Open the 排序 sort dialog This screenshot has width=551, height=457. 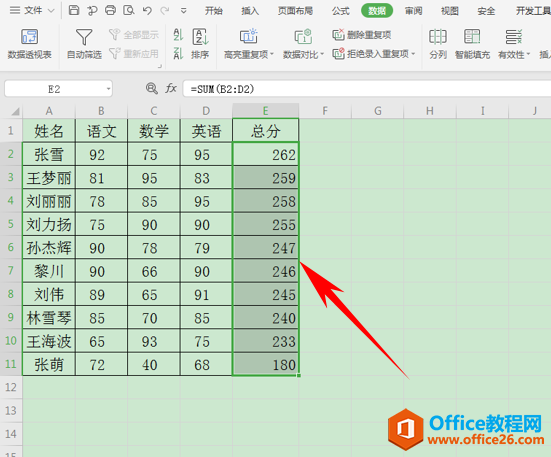(200, 44)
